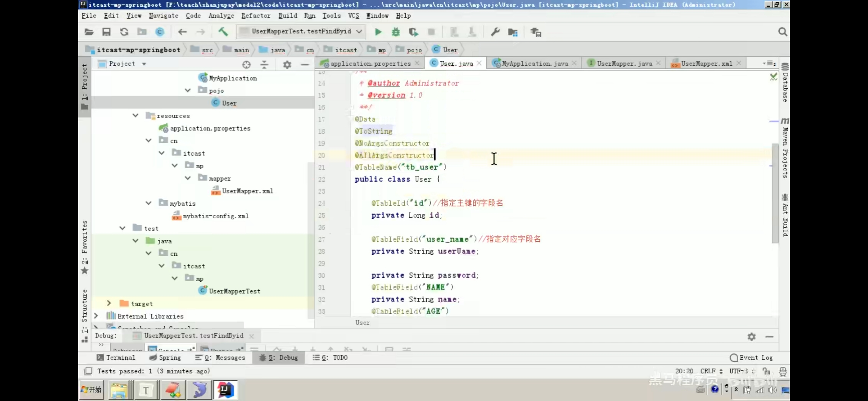The height and width of the screenshot is (401, 868).
Task: Click the Save All floppy icon
Action: click(x=106, y=32)
